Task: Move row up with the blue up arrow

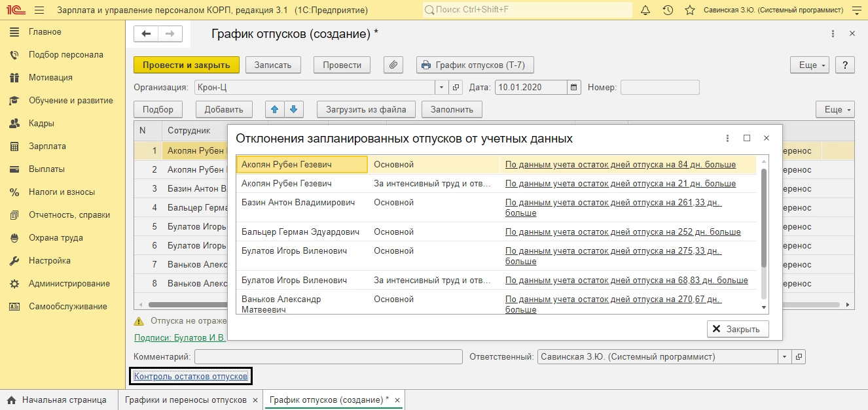Action: point(274,109)
